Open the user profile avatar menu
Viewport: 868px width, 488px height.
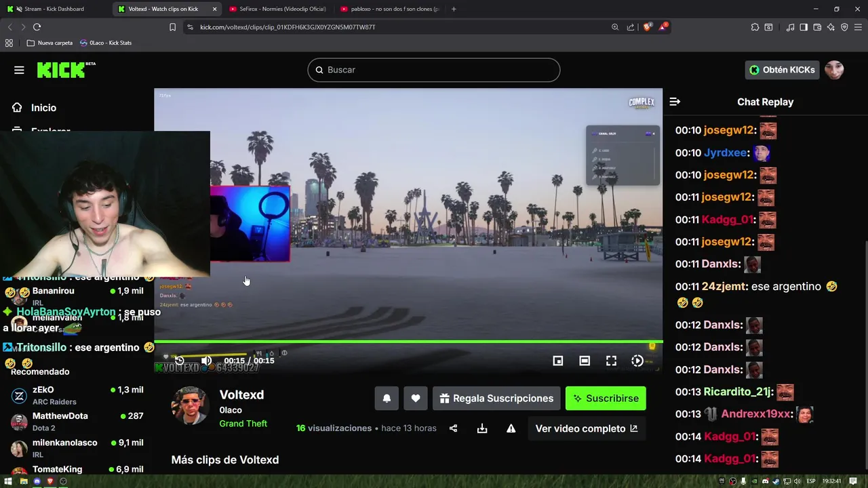point(834,70)
